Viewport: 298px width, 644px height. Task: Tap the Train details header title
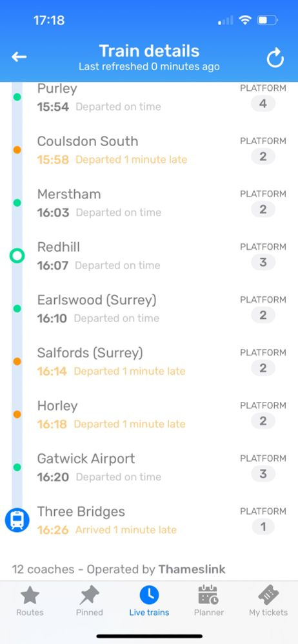coord(149,51)
